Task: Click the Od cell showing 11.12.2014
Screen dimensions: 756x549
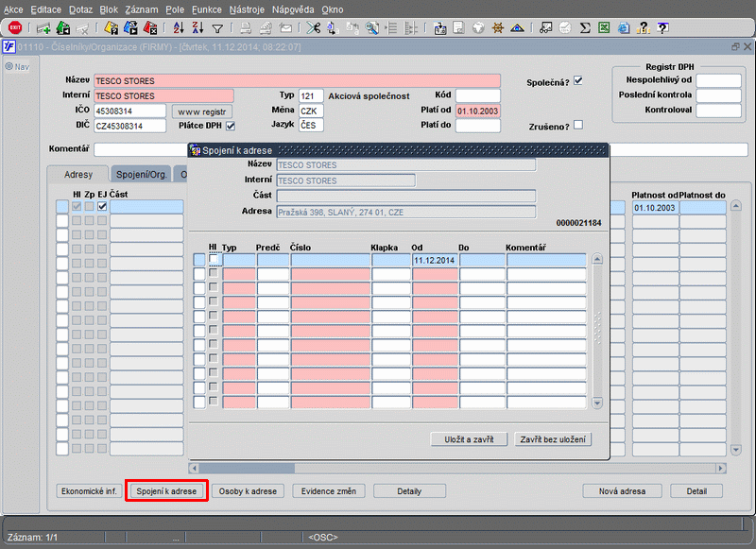Action: click(x=435, y=260)
